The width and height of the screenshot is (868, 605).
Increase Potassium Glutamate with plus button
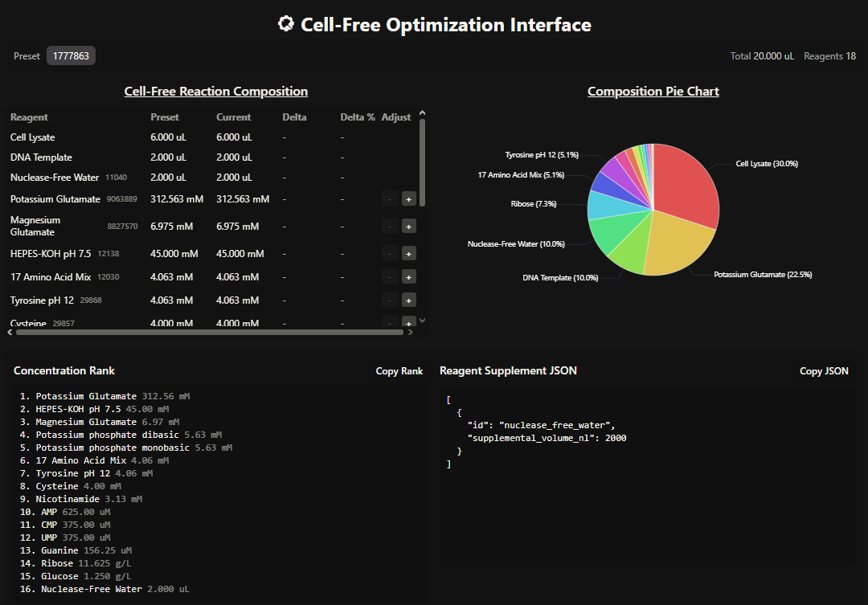408,198
